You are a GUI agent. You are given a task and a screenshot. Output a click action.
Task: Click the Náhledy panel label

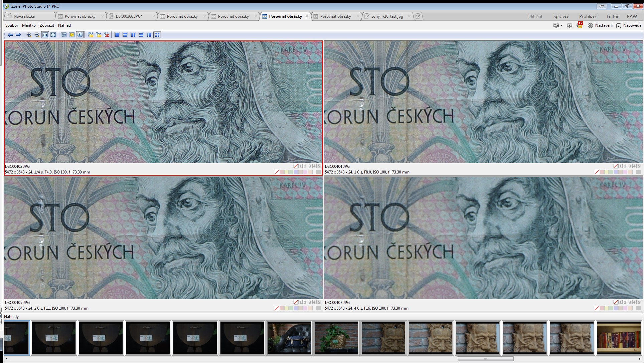click(11, 317)
